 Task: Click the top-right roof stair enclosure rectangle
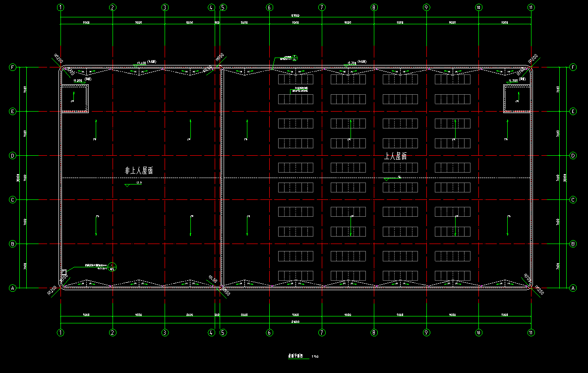[x=517, y=99]
